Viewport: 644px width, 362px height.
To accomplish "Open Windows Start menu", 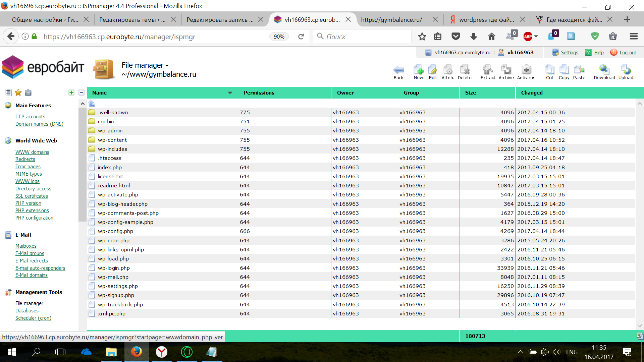I will (12, 352).
